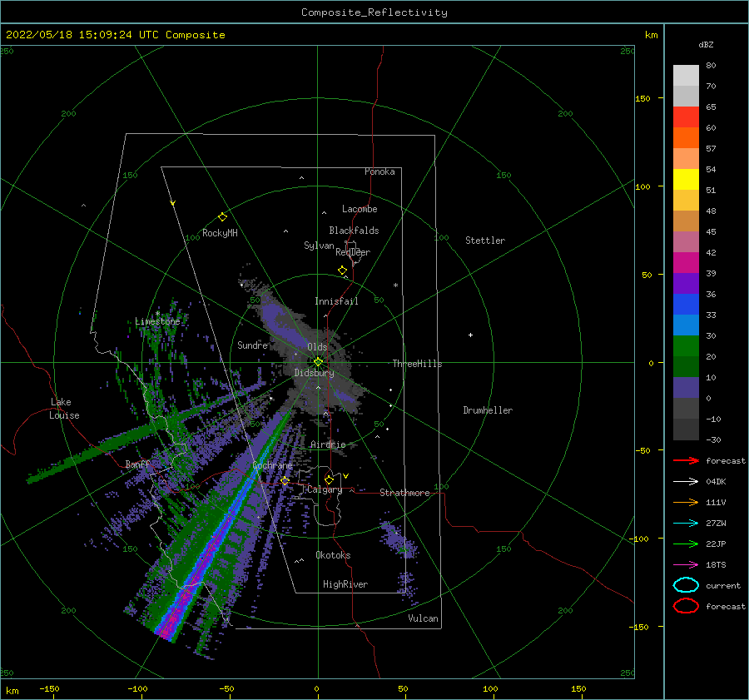Screen dimensions: 749x700
Task: Pick the light gray swatch below 80 dBZ
Action: 686,76
